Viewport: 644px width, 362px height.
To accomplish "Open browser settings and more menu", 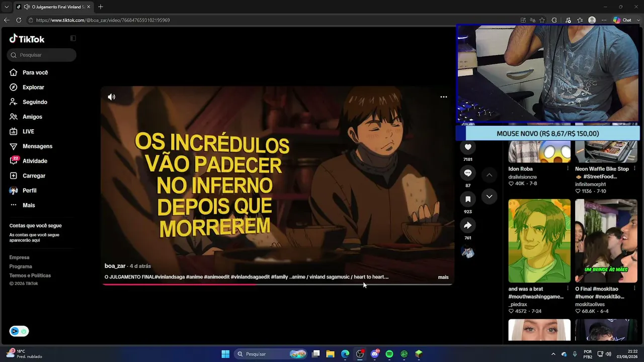I will point(604,20).
